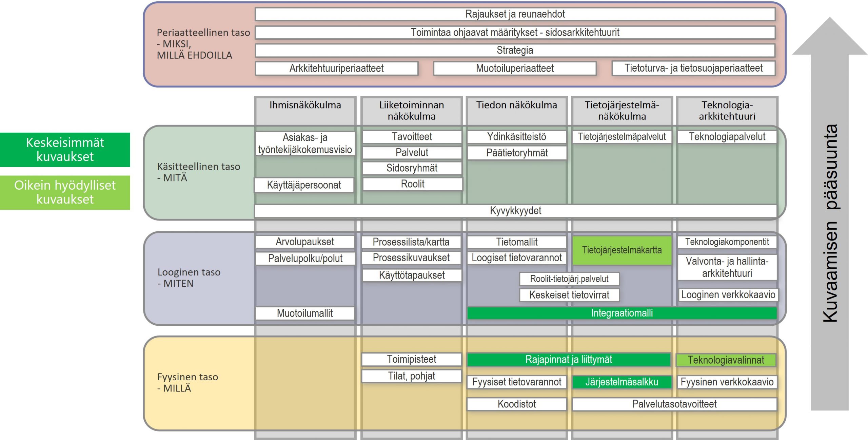Click the Keskeisimmät kuvaukset legend swatch

[x=65, y=150]
